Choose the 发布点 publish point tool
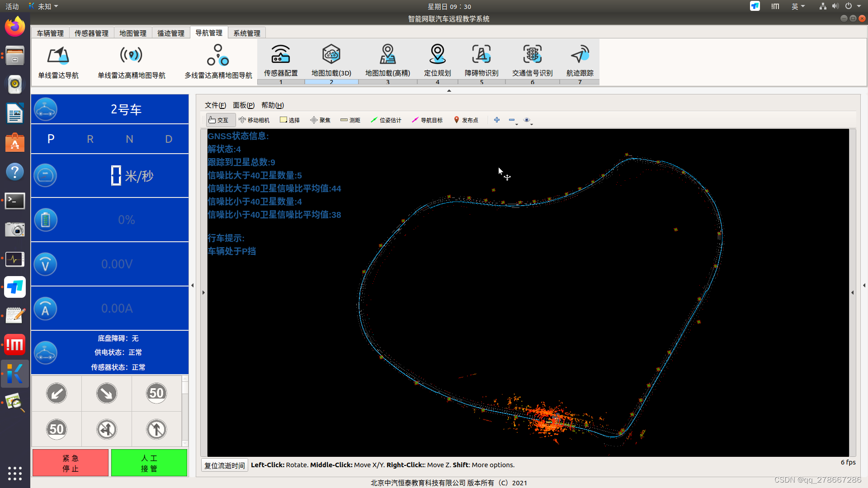Viewport: 868px width, 488px height. (x=466, y=120)
